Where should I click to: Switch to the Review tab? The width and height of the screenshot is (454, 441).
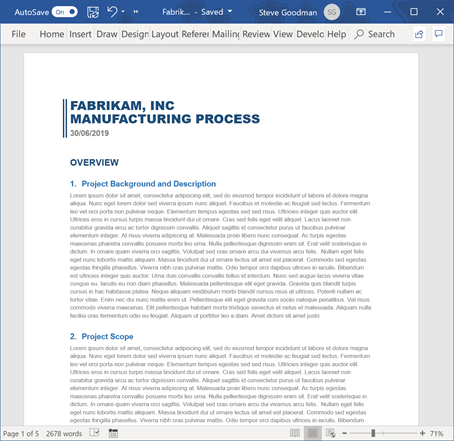pyautogui.click(x=256, y=34)
